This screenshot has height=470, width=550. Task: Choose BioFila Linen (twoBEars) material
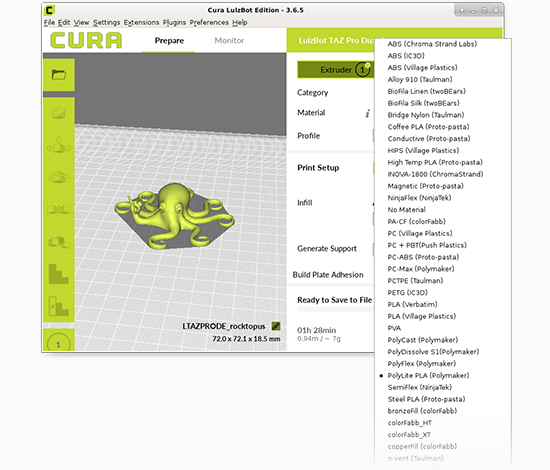[x=443, y=91]
